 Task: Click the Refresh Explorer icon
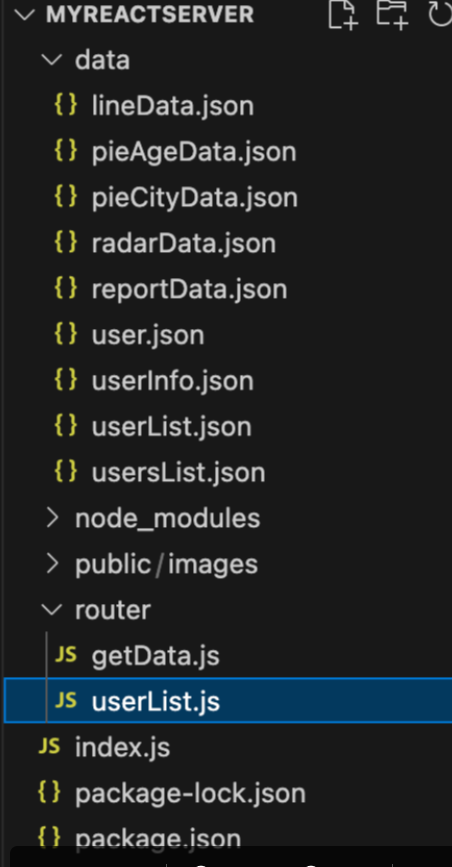click(x=441, y=14)
